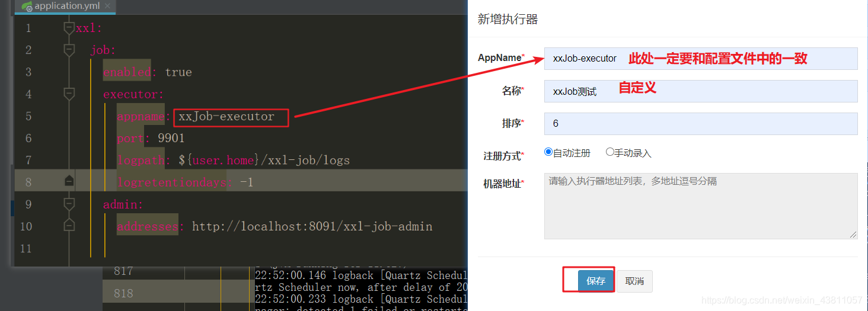Viewport: 868px width, 311px height.
Task: Click 'xxl:' key on line 1
Action: tap(89, 28)
